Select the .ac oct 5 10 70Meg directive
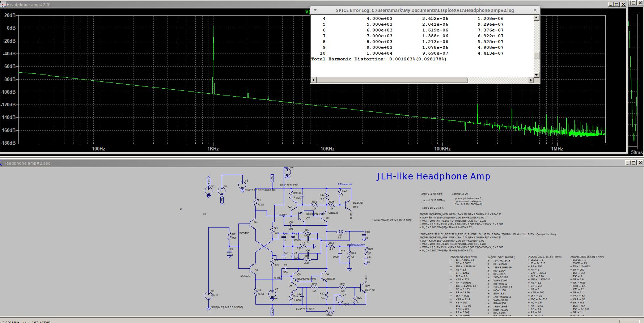This screenshot has width=644, height=323. 433,200
